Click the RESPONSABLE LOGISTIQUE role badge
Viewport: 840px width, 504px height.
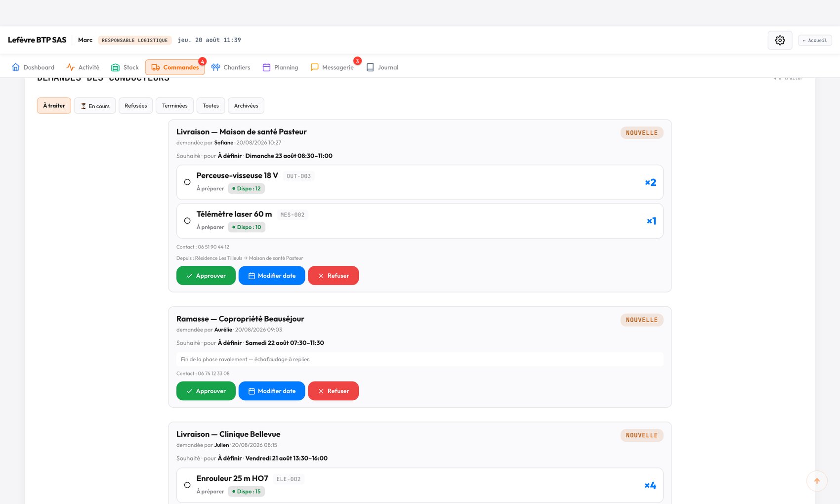tap(135, 41)
